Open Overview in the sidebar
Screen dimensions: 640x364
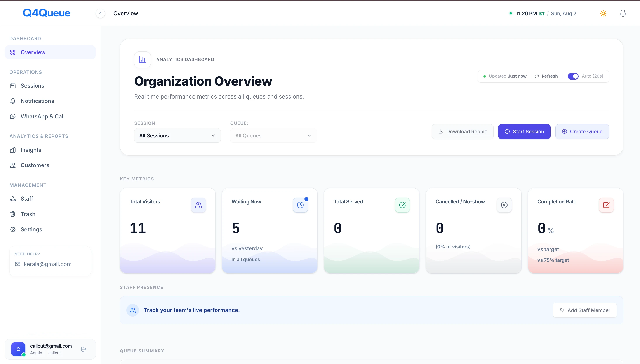coord(50,52)
